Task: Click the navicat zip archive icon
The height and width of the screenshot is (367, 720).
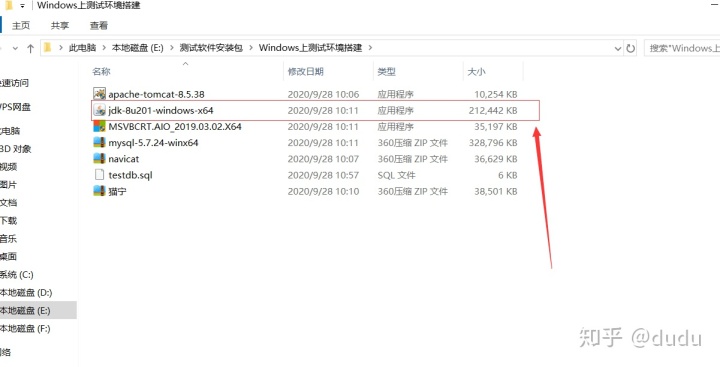Action: click(100, 159)
